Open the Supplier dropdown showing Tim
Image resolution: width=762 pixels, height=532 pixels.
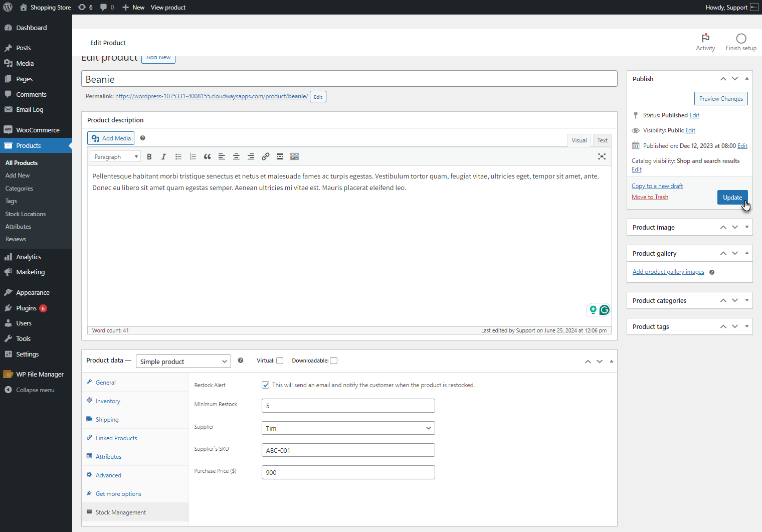[x=348, y=428]
